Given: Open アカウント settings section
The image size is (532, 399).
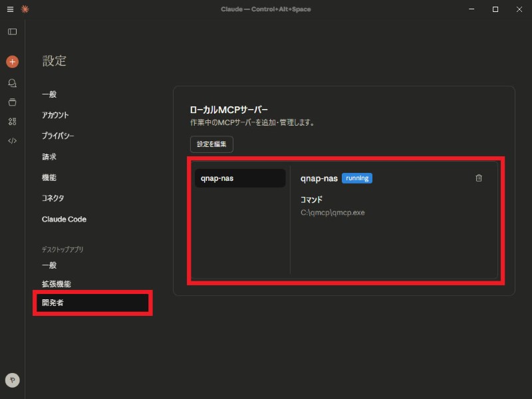Looking at the screenshot, I should tap(55, 115).
